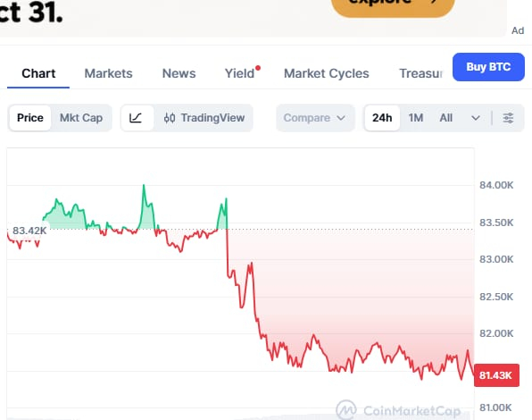Expand more time ranges chevron

[476, 118]
